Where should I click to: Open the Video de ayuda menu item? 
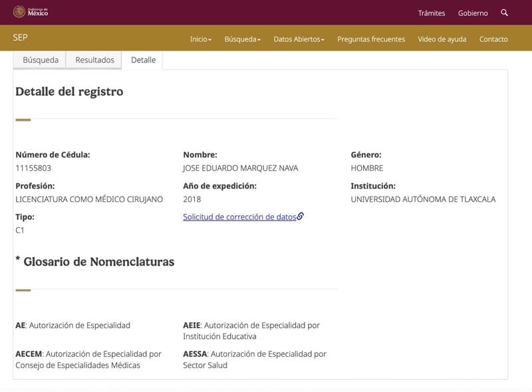point(442,39)
